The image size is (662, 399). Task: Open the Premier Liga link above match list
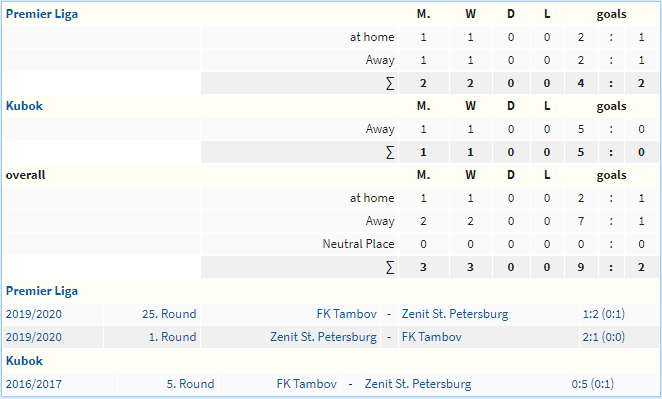42,291
